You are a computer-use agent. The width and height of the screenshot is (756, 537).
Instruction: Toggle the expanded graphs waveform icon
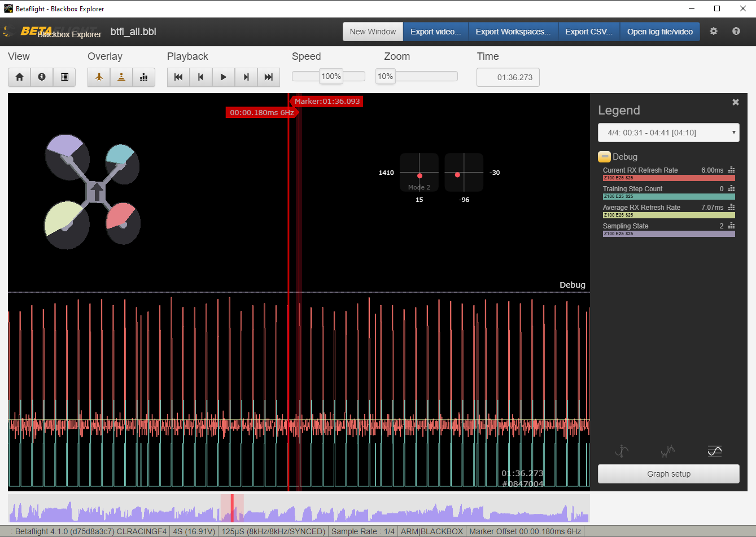tap(667, 451)
